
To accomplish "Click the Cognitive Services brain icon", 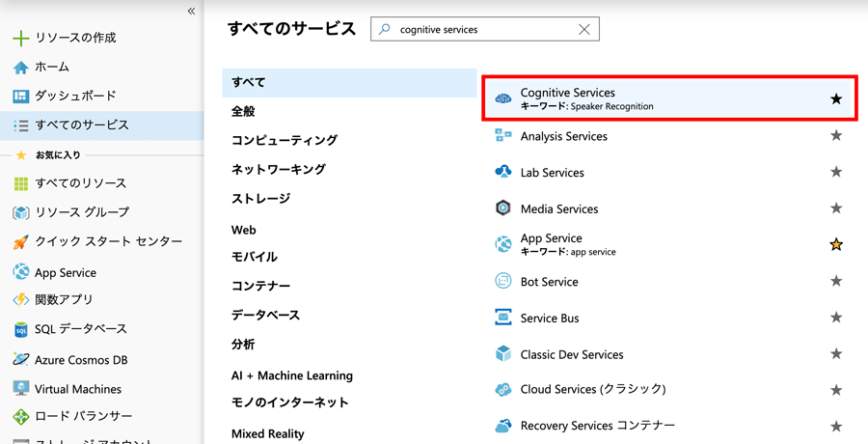I will 503,99.
